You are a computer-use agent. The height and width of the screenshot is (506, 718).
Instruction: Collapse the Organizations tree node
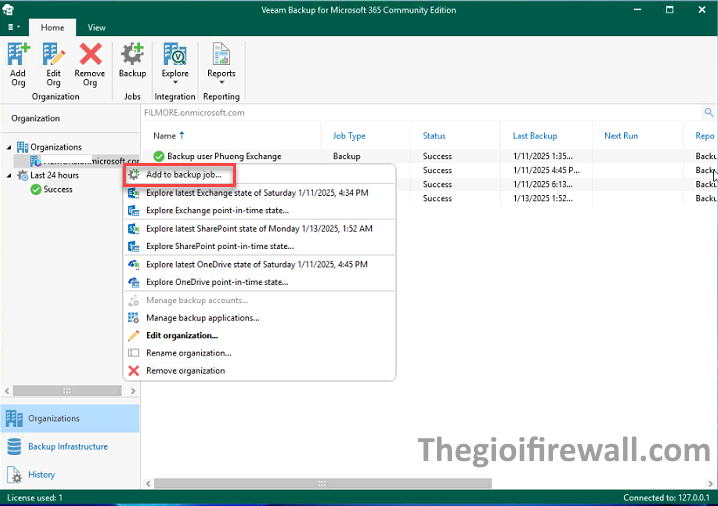tap(9, 147)
